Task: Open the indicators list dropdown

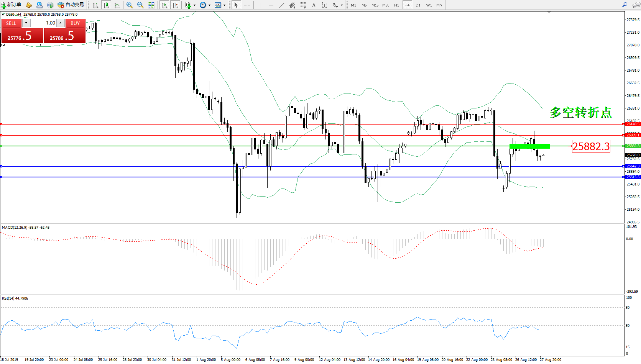Action: click(190, 5)
